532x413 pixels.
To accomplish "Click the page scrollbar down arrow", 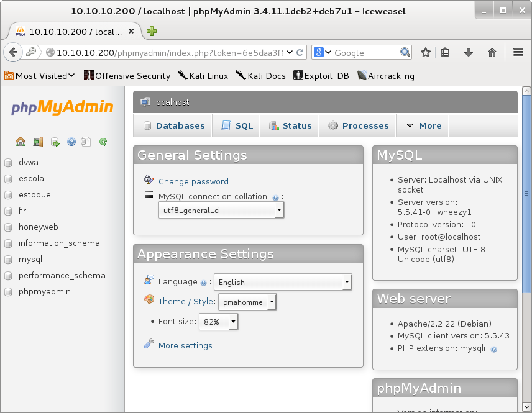I will pos(526,407).
